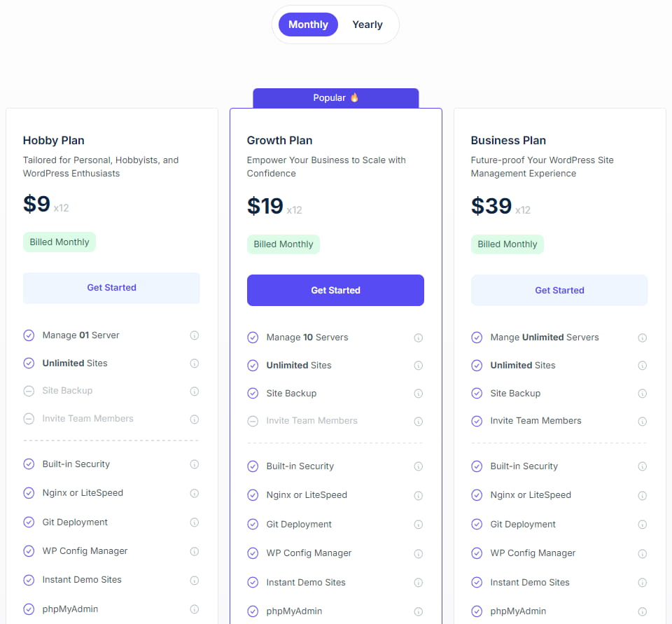Screen dimensions: 672x624
Task: Click the Popular badge above Growth Plan
Action: pyautogui.click(x=336, y=98)
